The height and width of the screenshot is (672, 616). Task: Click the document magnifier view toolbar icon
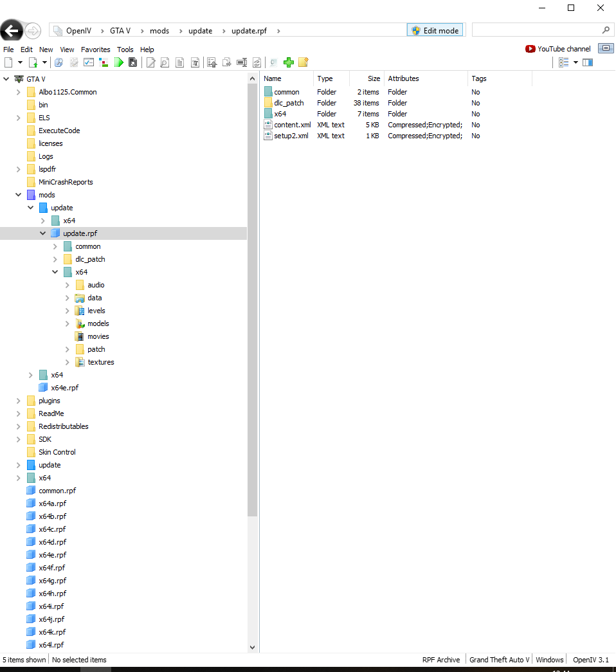coord(165,62)
